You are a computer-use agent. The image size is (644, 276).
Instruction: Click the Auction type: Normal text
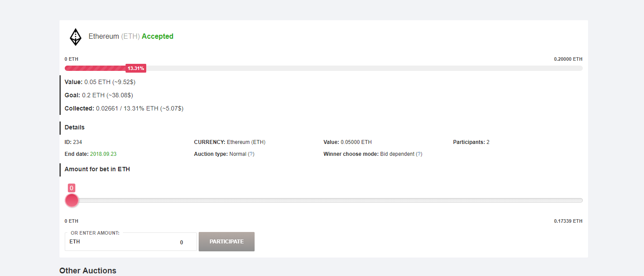pyautogui.click(x=220, y=154)
